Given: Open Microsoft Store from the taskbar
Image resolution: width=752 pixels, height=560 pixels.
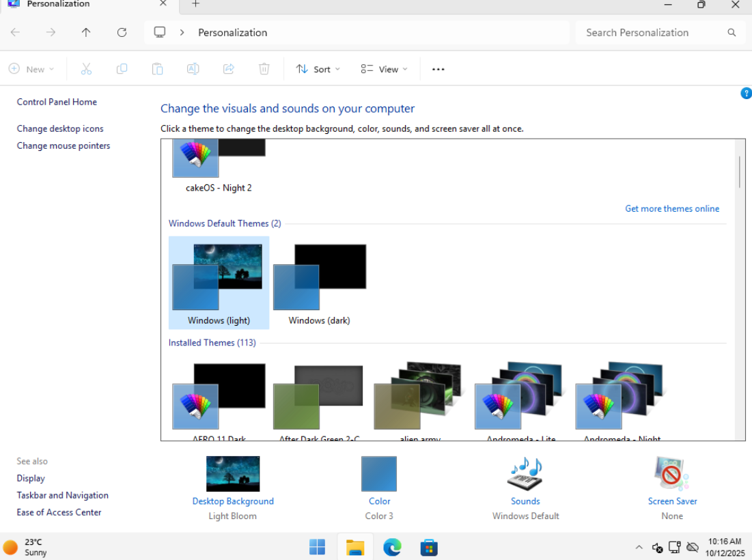Looking at the screenshot, I should click(428, 547).
